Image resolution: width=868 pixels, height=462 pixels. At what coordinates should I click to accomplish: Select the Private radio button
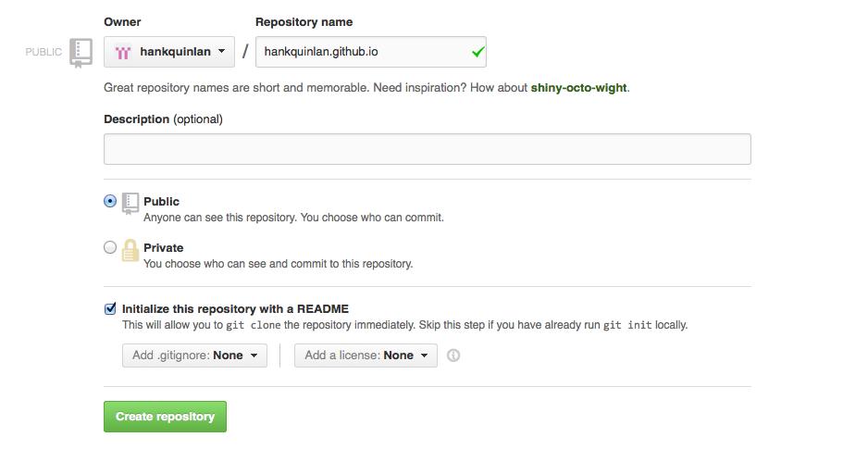[110, 247]
